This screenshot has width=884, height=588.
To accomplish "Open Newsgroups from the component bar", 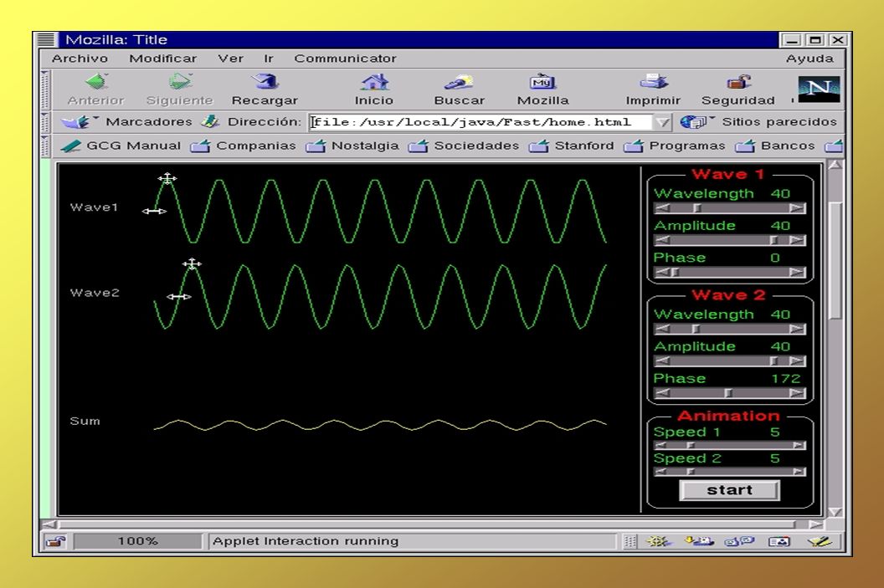I will click(x=739, y=542).
